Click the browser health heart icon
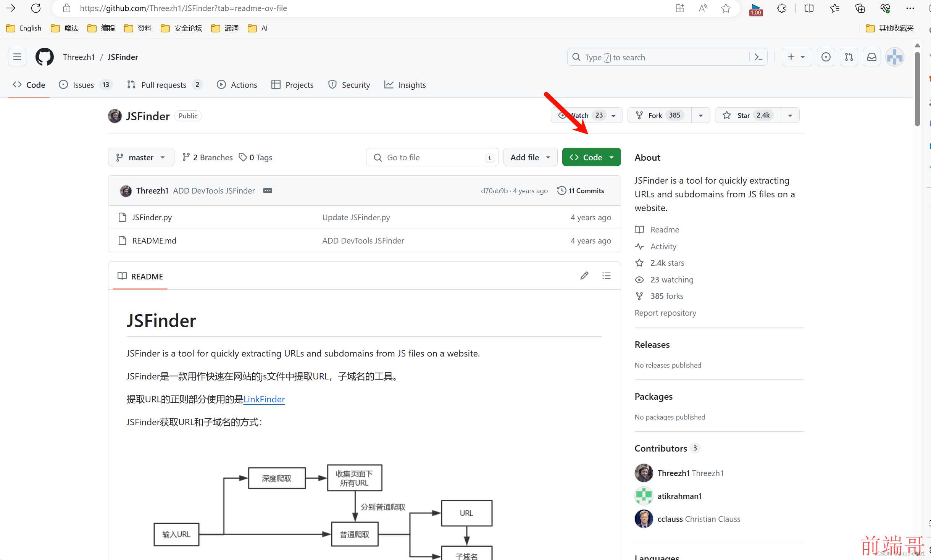The height and width of the screenshot is (560, 931). click(885, 8)
